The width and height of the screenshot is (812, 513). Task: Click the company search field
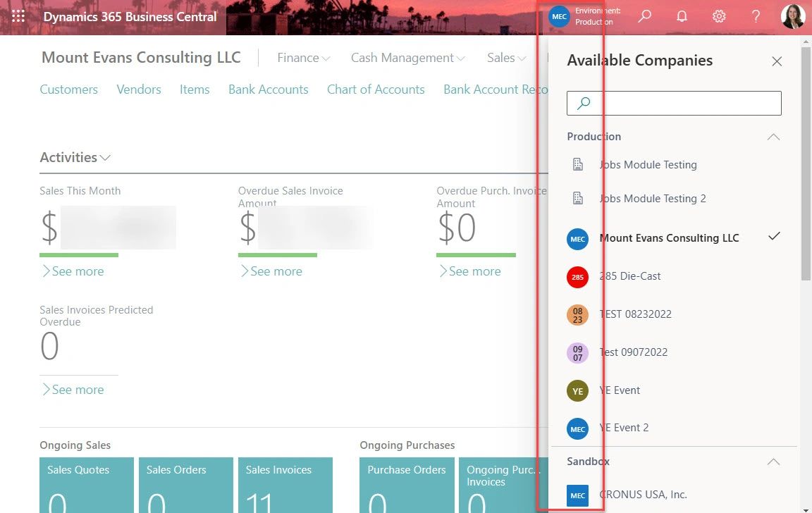point(674,103)
